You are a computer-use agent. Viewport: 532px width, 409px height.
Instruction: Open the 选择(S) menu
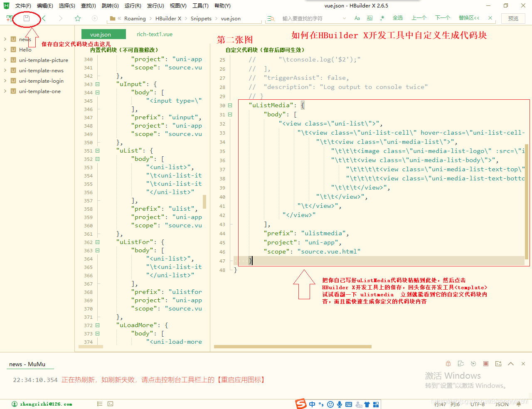pyautogui.click(x=67, y=5)
